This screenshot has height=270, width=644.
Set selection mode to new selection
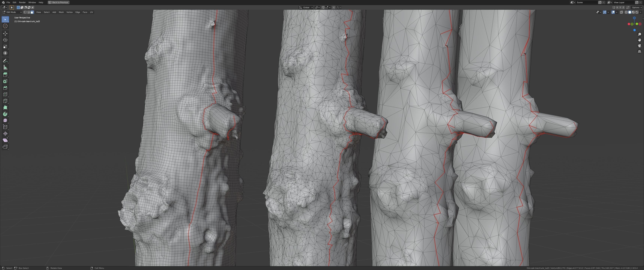18,7
